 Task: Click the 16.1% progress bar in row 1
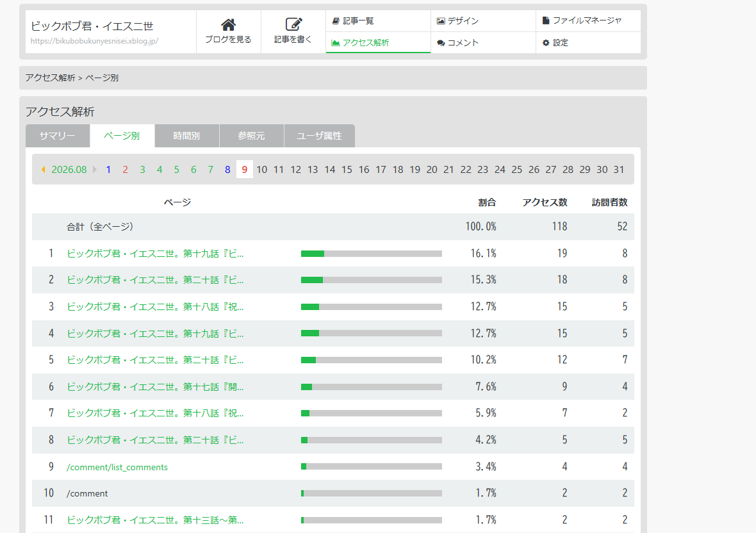pos(371,254)
